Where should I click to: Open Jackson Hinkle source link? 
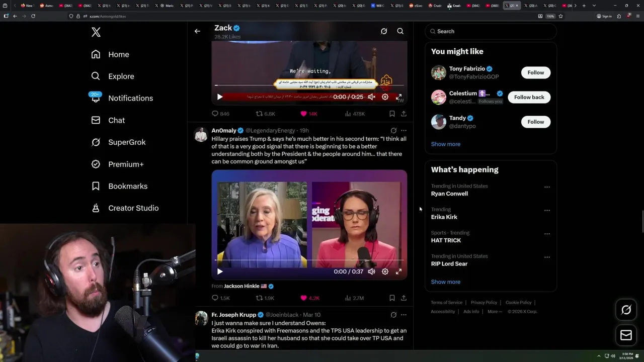tap(249, 286)
